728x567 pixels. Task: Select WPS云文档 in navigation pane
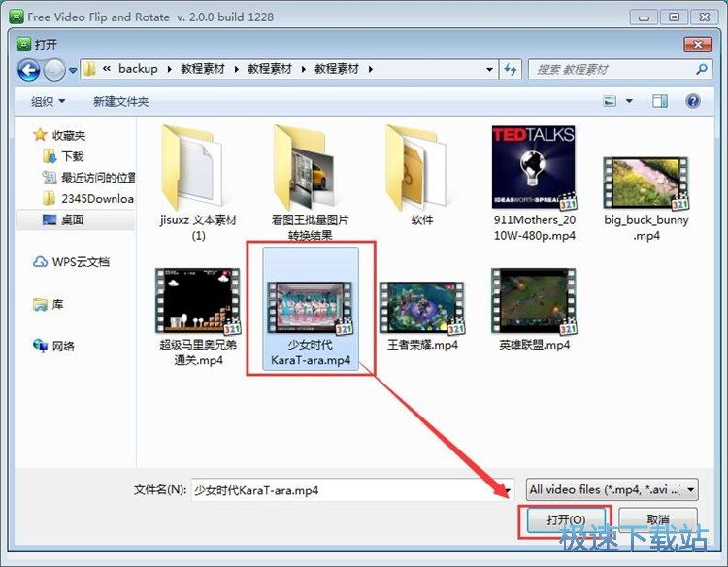[81, 262]
